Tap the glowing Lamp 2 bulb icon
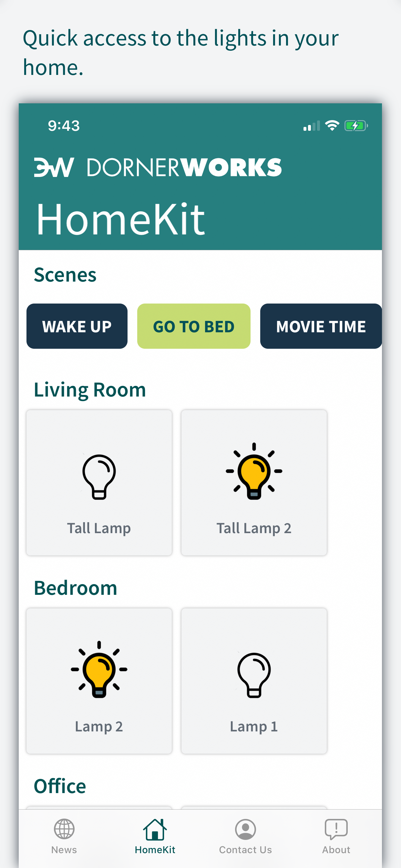Image resolution: width=401 pixels, height=868 pixels. (99, 669)
